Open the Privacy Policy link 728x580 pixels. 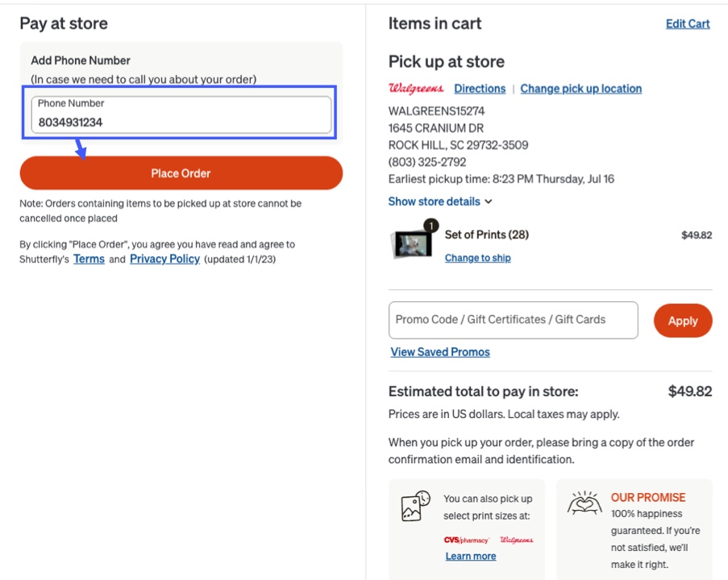tap(164, 259)
